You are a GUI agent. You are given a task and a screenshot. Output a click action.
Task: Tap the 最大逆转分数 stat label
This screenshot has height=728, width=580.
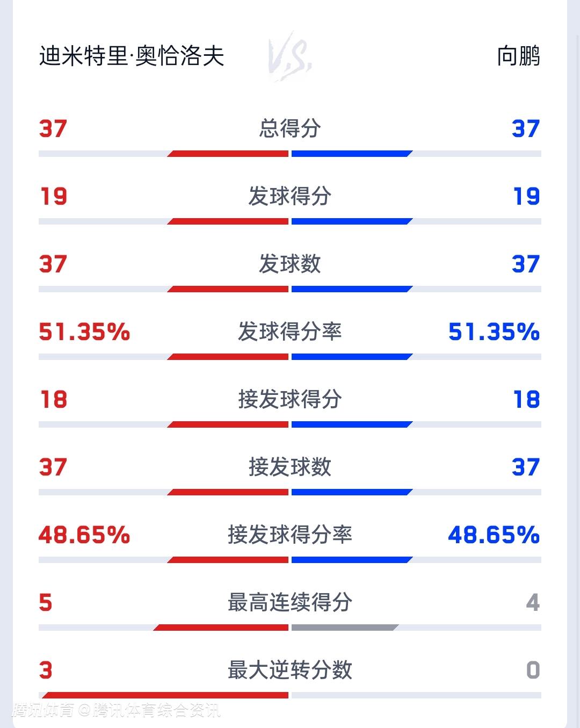click(x=290, y=671)
